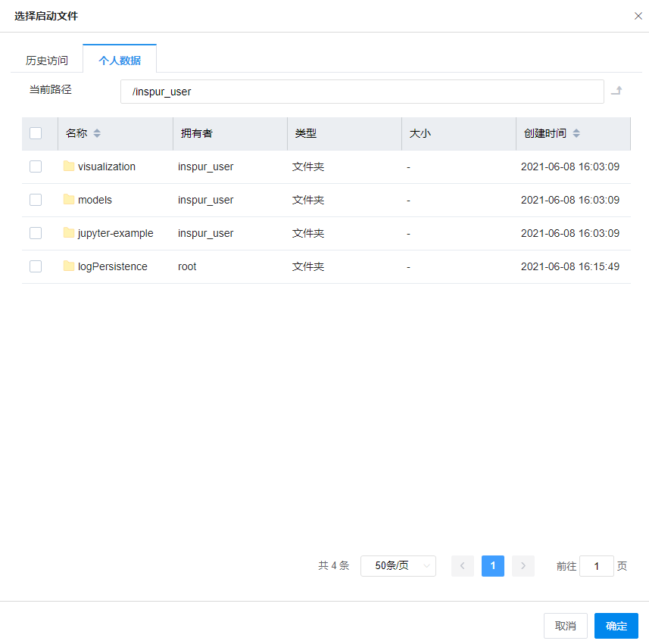Open the 50条/页 page size dropdown
649x644 pixels.
coord(398,566)
